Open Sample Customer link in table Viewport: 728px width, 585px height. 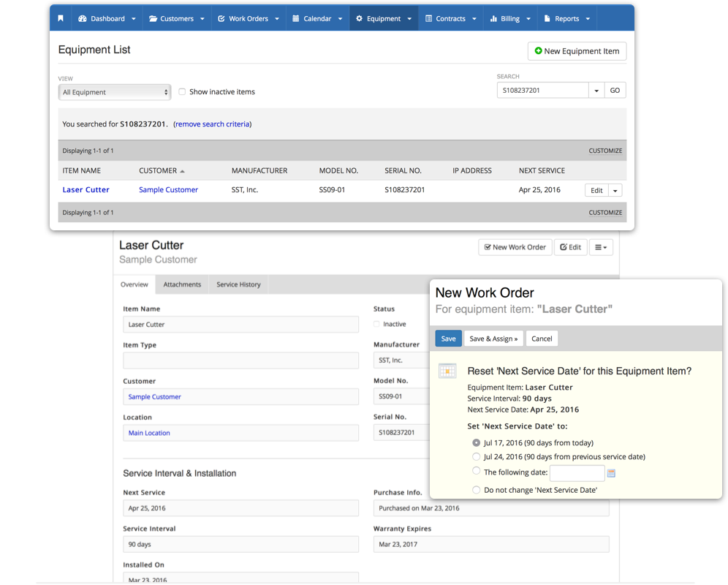click(169, 189)
